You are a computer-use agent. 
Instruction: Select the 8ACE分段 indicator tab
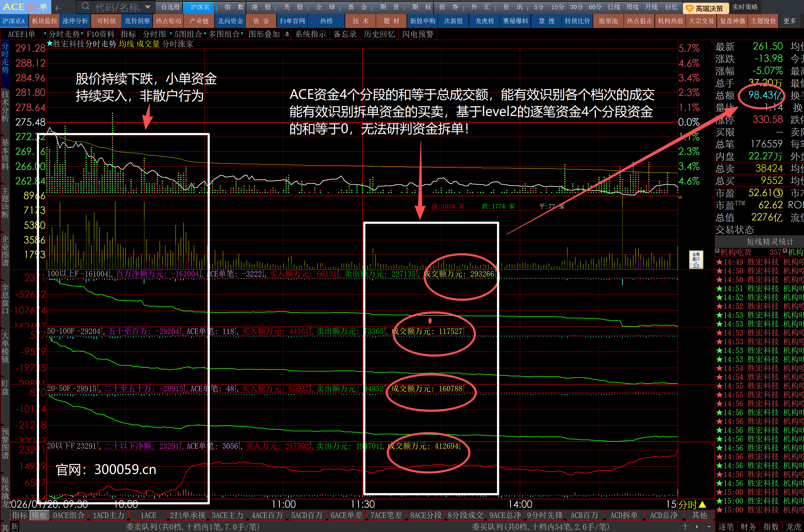click(x=426, y=515)
